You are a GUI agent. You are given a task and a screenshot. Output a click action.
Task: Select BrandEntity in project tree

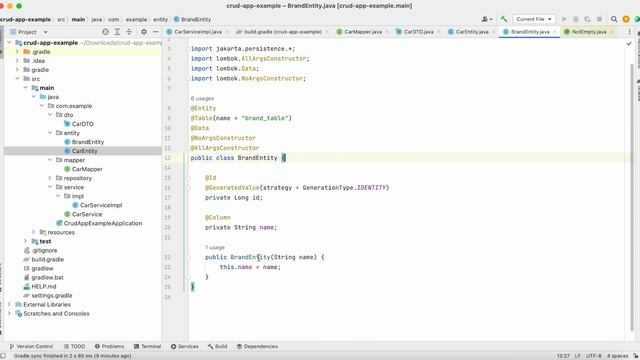[x=88, y=142]
